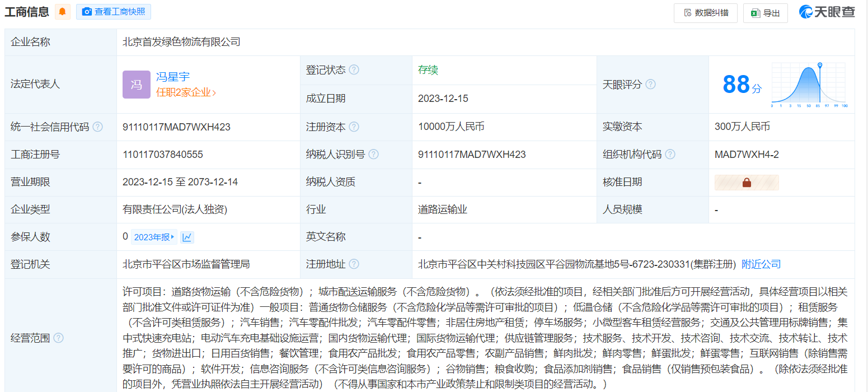The height and width of the screenshot is (392, 868).
Task: Click the 企业类型 label cell
Action: click(60, 209)
